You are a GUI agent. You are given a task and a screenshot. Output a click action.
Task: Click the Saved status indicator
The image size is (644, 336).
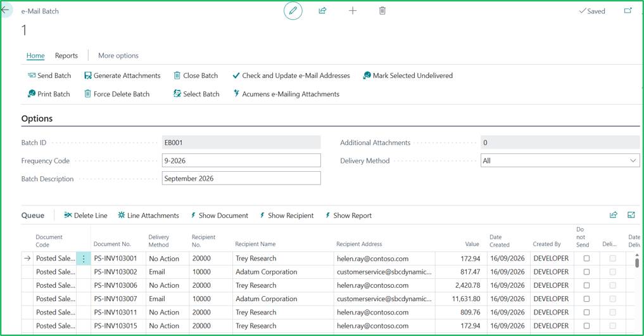coord(592,11)
